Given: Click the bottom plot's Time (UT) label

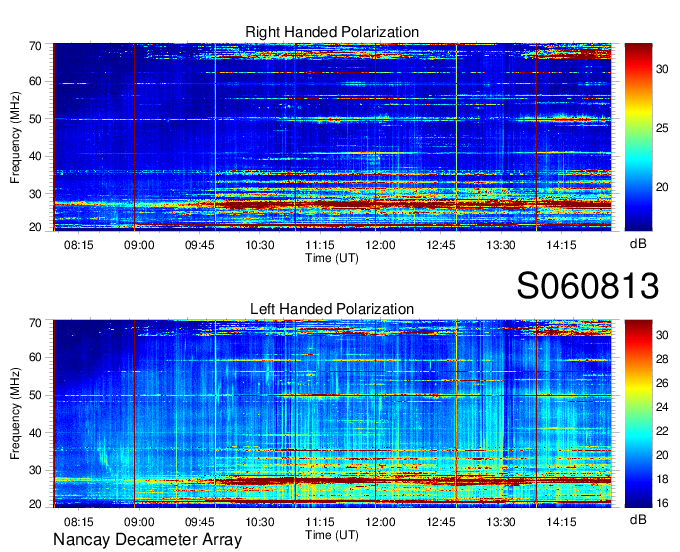Looking at the screenshot, I should 332,535.
